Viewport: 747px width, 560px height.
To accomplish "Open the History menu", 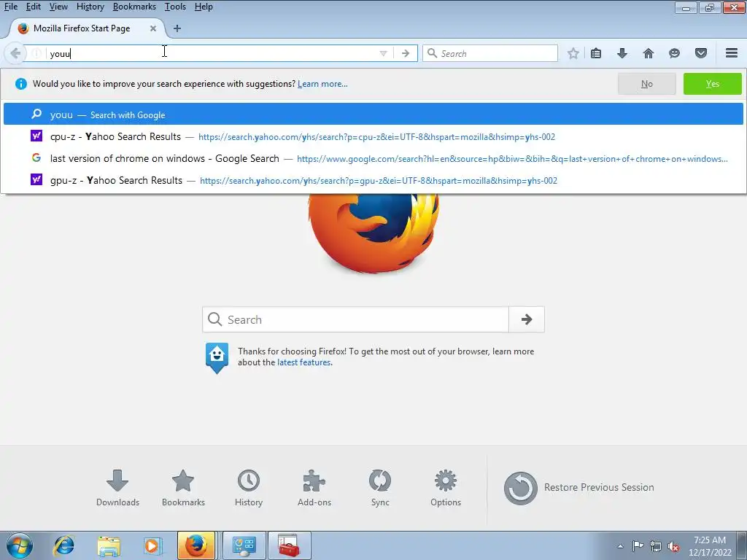I will pyautogui.click(x=90, y=7).
